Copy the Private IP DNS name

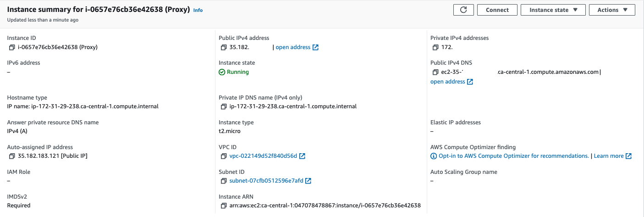point(224,107)
